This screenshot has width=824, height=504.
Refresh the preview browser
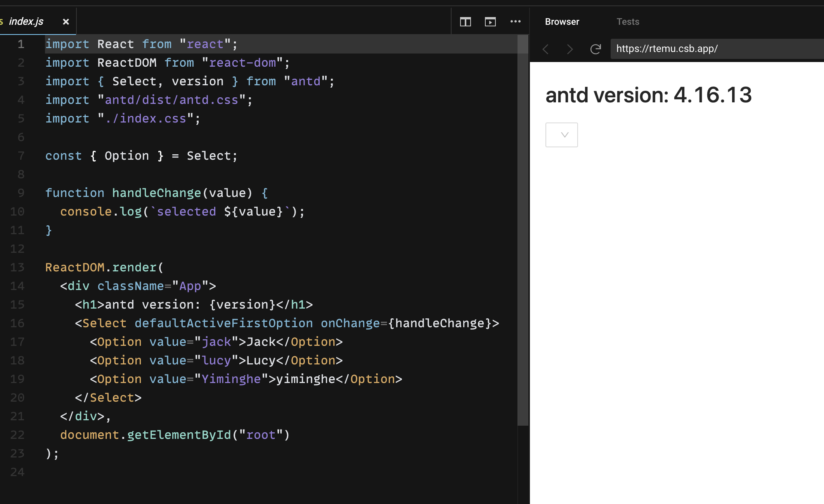point(595,49)
